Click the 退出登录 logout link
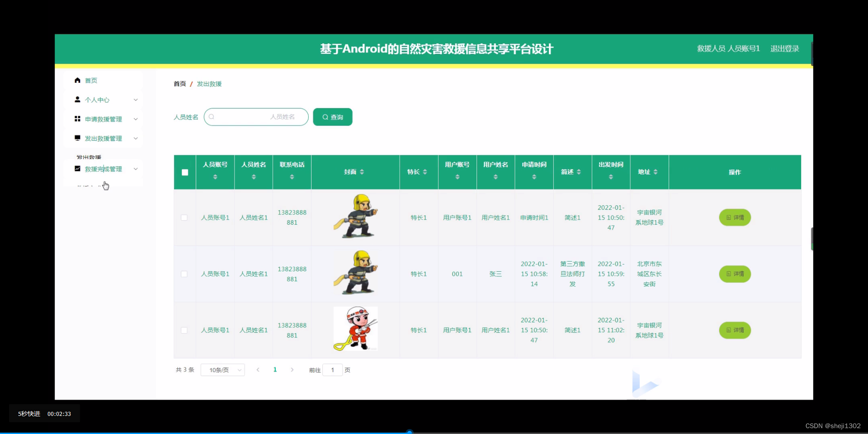The image size is (868, 434). 784,48
